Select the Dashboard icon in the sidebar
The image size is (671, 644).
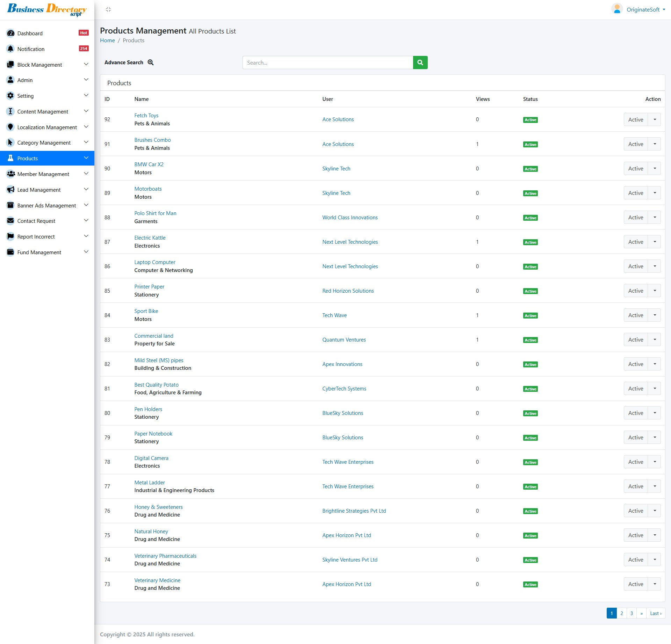coord(10,33)
